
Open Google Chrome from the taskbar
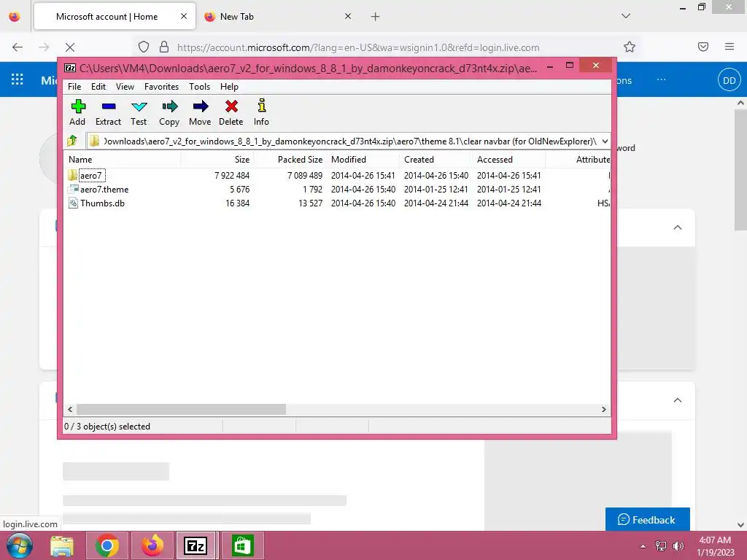point(107,546)
